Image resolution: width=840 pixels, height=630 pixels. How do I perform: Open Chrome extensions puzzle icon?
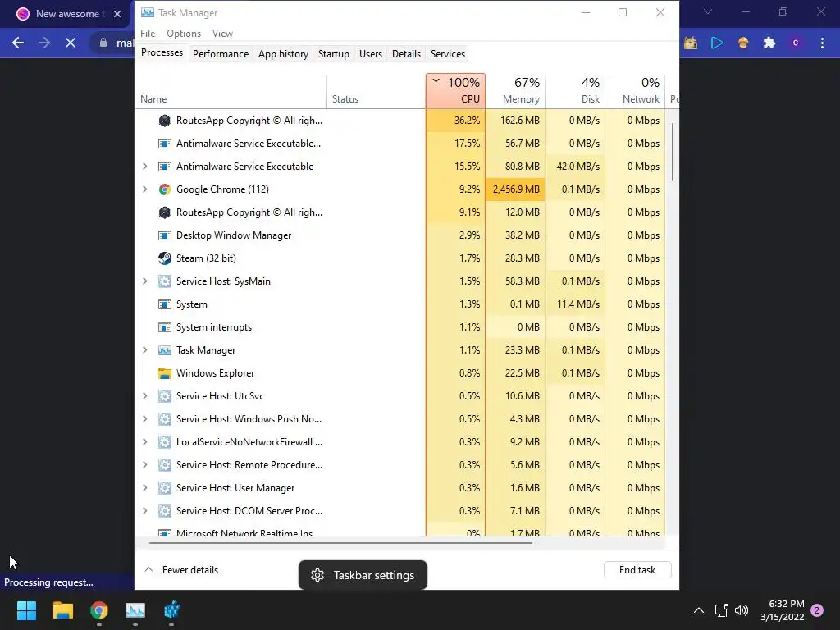pyautogui.click(x=769, y=43)
